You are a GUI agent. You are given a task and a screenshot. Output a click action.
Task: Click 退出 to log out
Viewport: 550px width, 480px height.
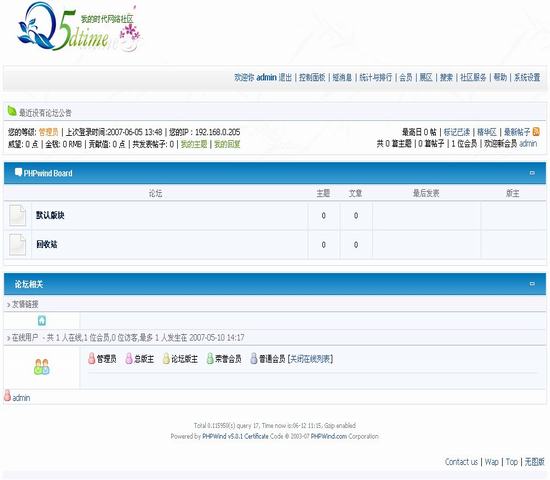285,77
